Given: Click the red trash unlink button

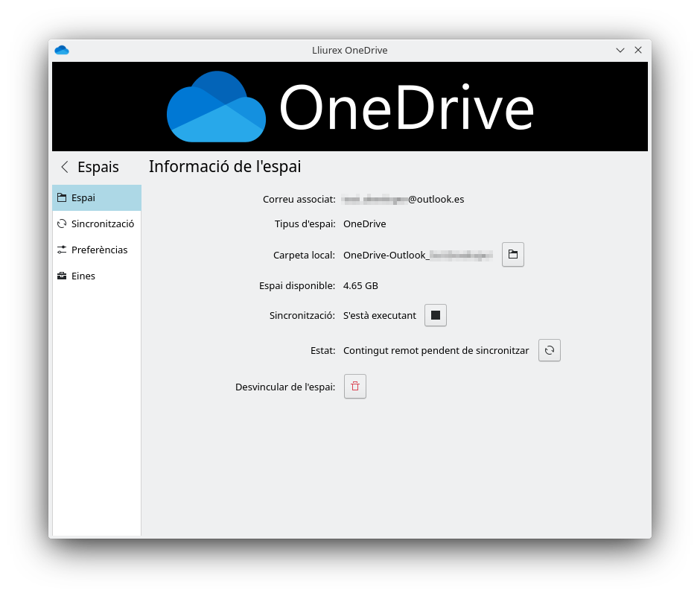Looking at the screenshot, I should click(355, 387).
